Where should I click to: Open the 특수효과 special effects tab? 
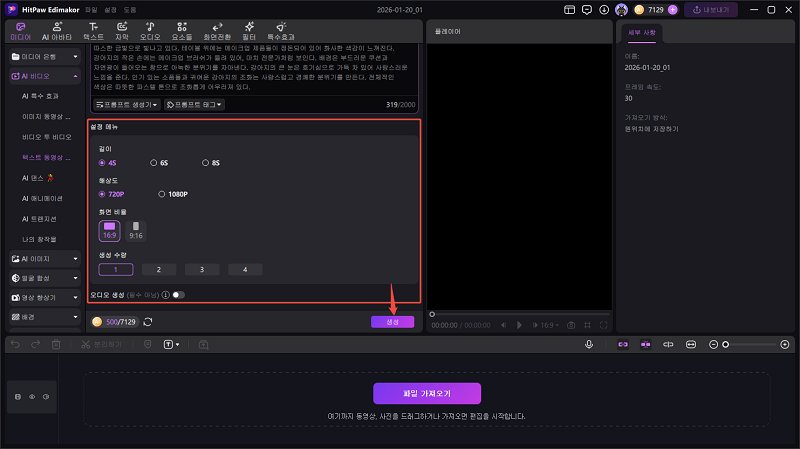point(281,31)
